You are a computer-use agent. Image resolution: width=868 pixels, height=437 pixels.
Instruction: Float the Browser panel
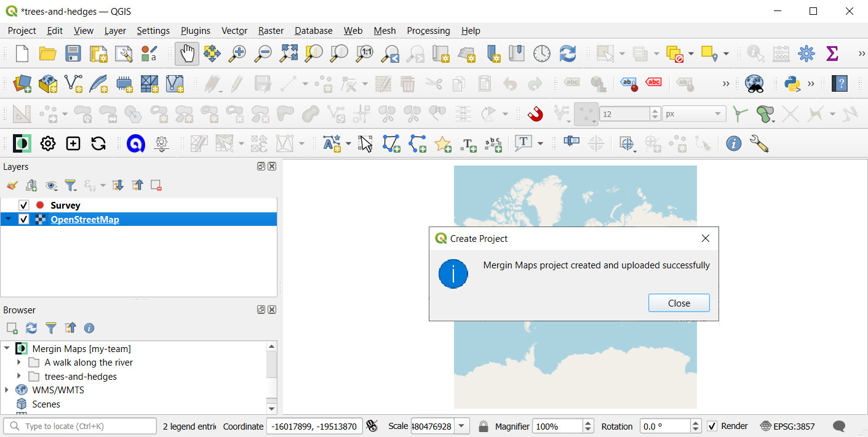coord(261,310)
